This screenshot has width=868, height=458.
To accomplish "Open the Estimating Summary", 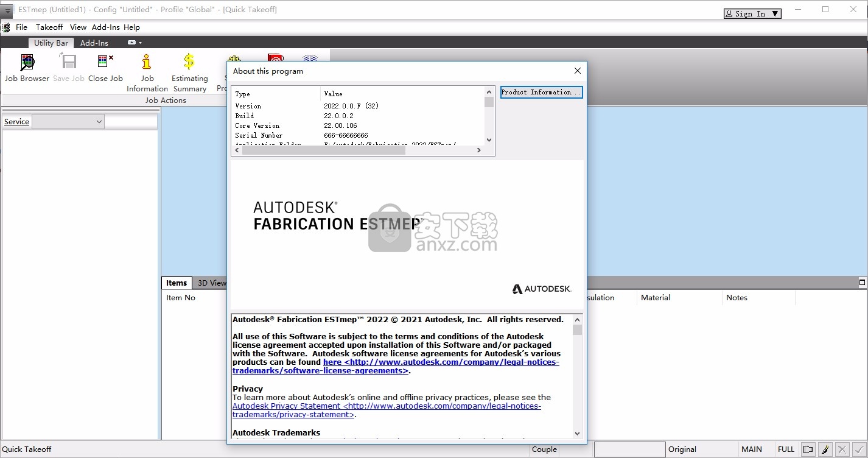I will point(189,72).
